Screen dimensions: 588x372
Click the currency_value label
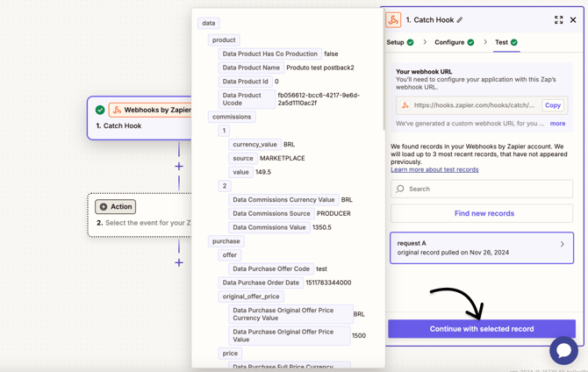[255, 145]
